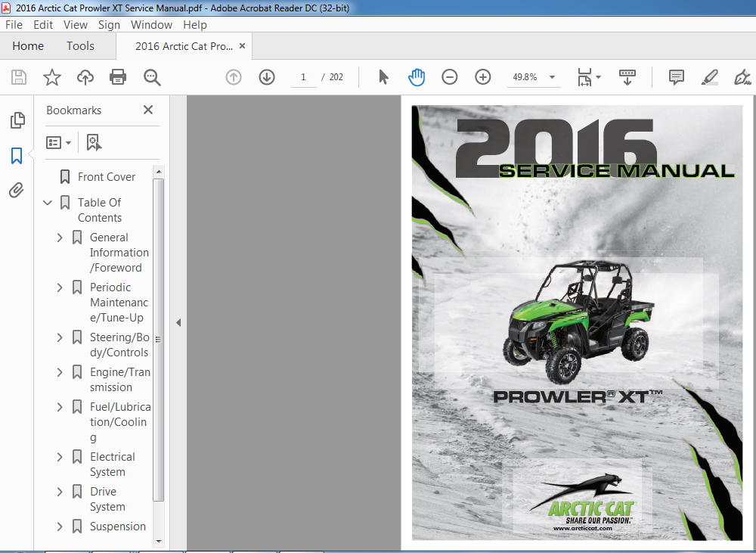This screenshot has height=553, width=756.
Task: Switch to the Home tab
Action: click(x=28, y=46)
